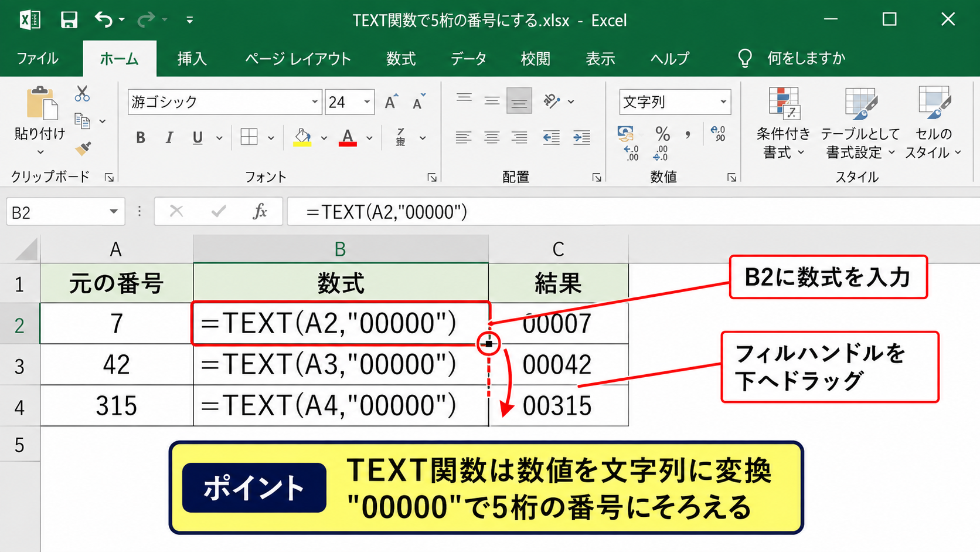The image size is (980, 552).
Task: Click the Copy icon
Action: [x=83, y=121]
